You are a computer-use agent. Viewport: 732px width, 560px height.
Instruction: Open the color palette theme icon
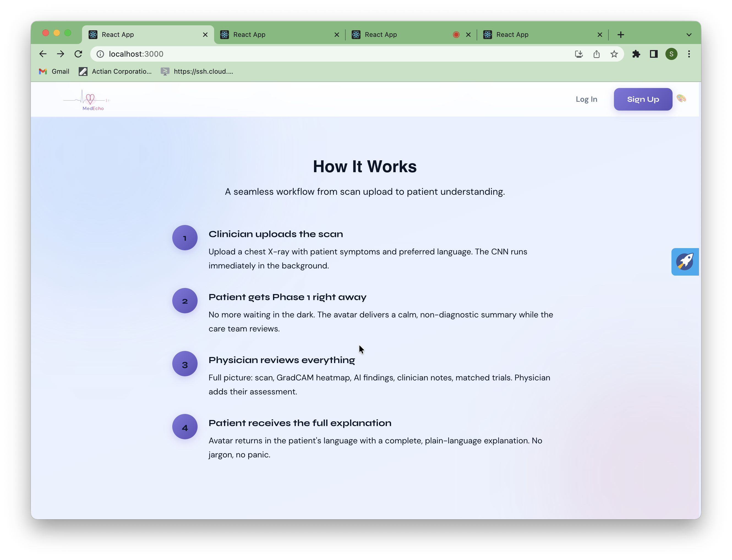(x=681, y=98)
